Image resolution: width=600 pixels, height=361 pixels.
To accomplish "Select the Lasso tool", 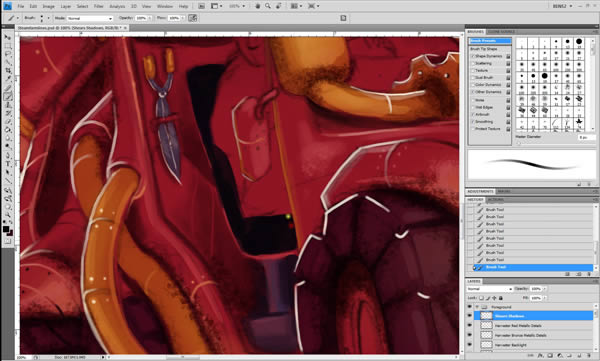I will 8,54.
